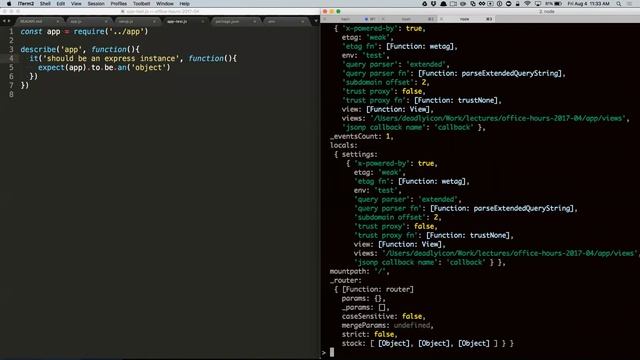This screenshot has height=360, width=640.
Task: Click the "_router:" terminal line
Action: coord(346,280)
